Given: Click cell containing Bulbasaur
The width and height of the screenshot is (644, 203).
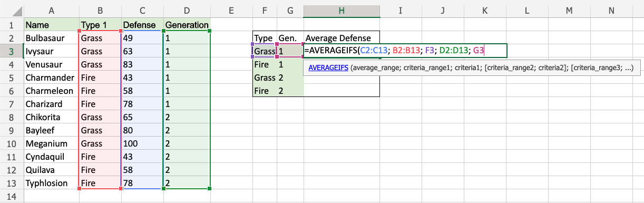Looking at the screenshot, I should pos(51,38).
